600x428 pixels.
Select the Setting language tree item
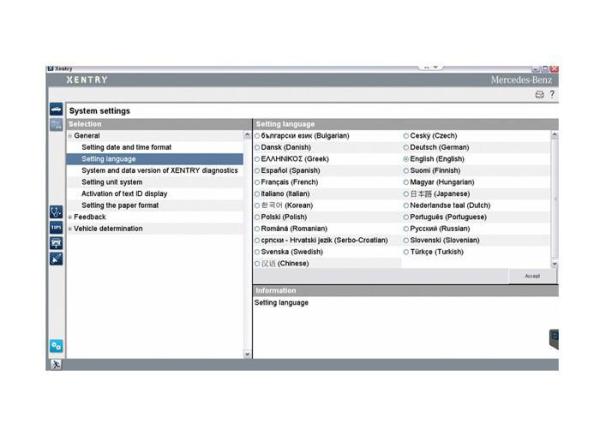pyautogui.click(x=155, y=159)
